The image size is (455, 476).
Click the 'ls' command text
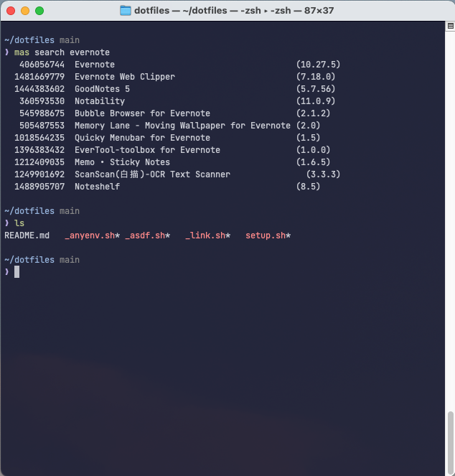click(x=19, y=223)
